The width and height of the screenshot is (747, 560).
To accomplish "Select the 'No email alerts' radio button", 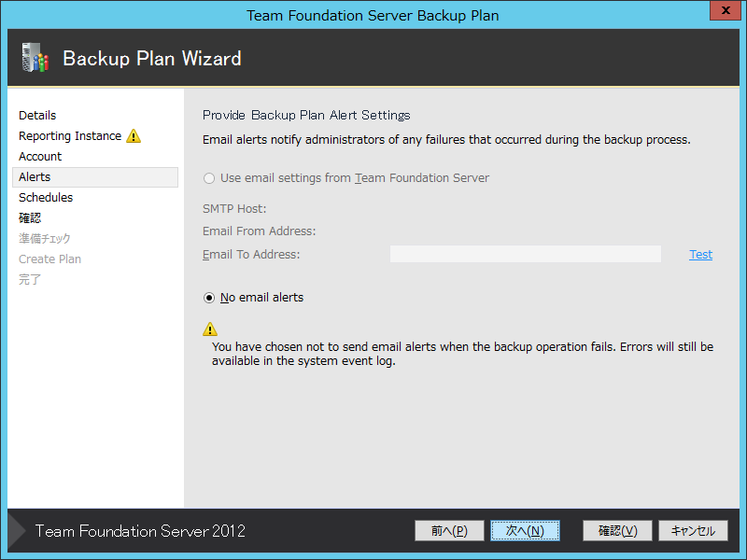I will (x=208, y=298).
